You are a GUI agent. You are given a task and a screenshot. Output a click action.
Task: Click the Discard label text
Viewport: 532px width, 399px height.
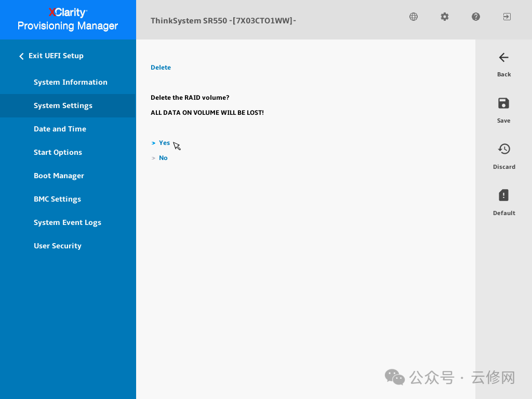click(x=504, y=167)
